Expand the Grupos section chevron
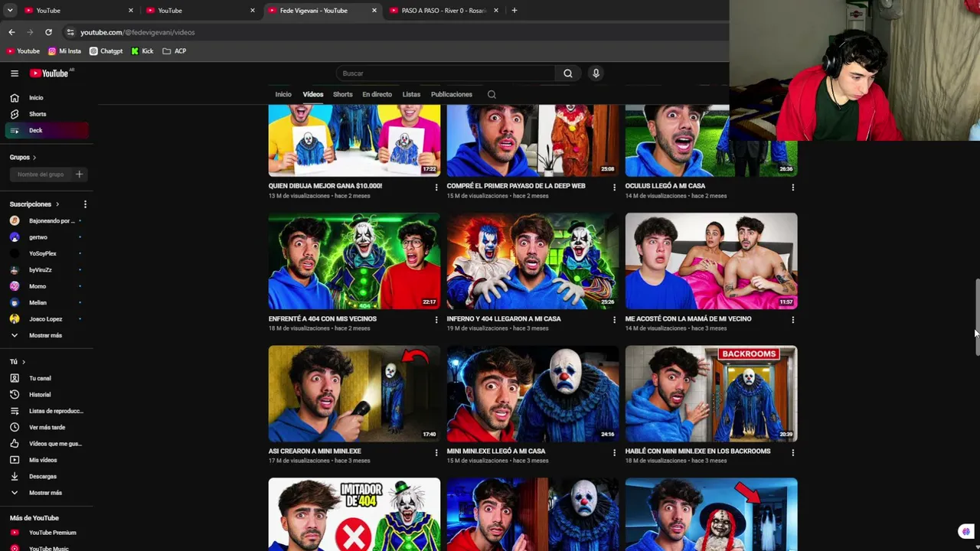The height and width of the screenshot is (551, 980). [x=34, y=158]
